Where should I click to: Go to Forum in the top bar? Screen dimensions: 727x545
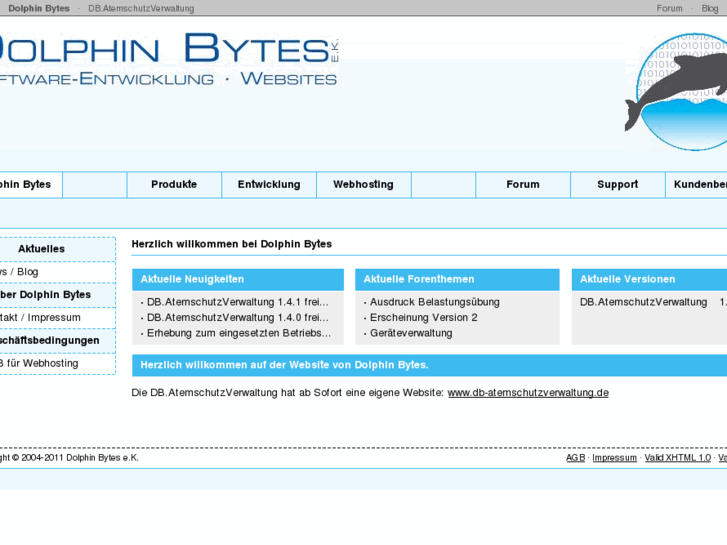pyautogui.click(x=669, y=8)
